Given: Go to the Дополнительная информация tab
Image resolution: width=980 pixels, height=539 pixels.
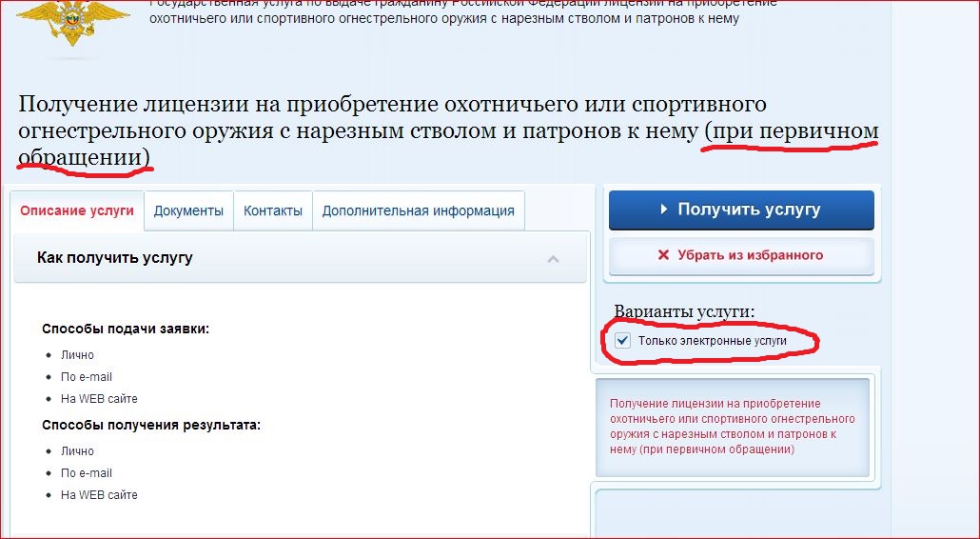Looking at the screenshot, I should (x=418, y=211).
